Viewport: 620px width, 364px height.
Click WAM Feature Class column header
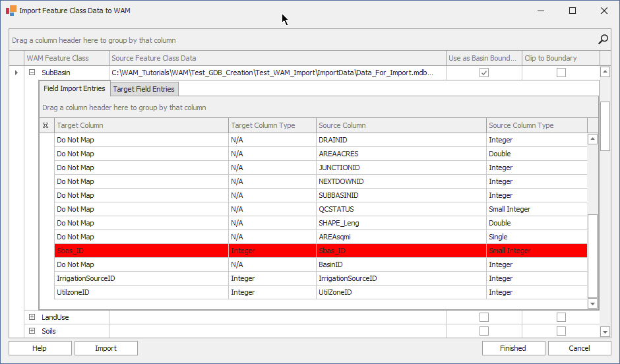point(67,58)
